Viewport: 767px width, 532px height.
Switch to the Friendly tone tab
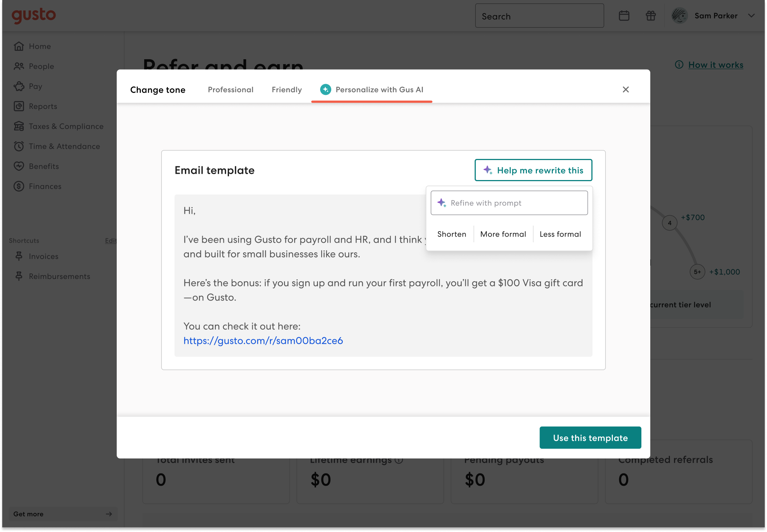pos(286,90)
